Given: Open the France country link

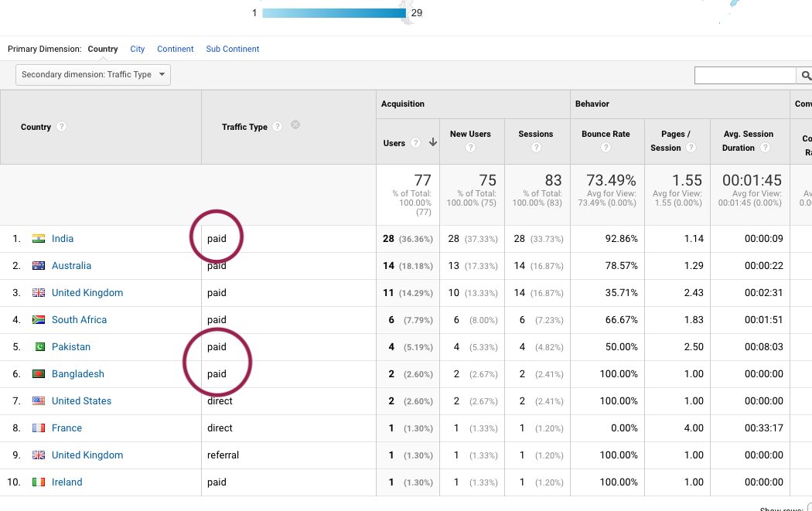Looking at the screenshot, I should 67,428.
